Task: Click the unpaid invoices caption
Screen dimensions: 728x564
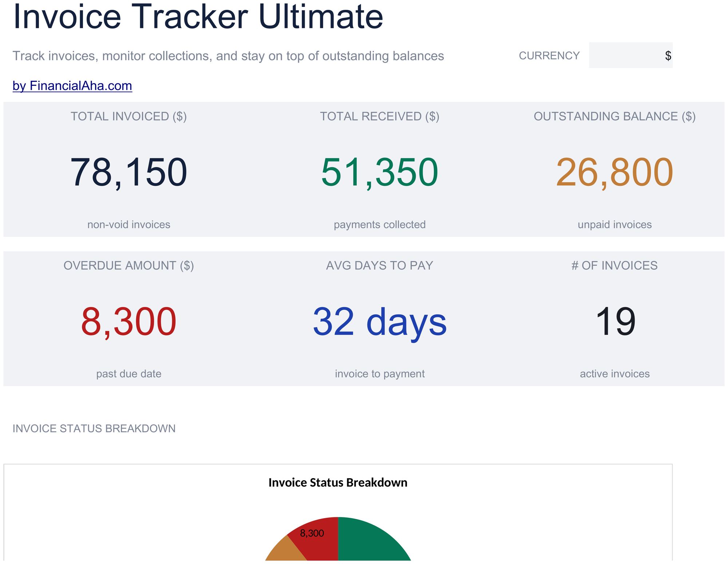Action: (x=614, y=225)
